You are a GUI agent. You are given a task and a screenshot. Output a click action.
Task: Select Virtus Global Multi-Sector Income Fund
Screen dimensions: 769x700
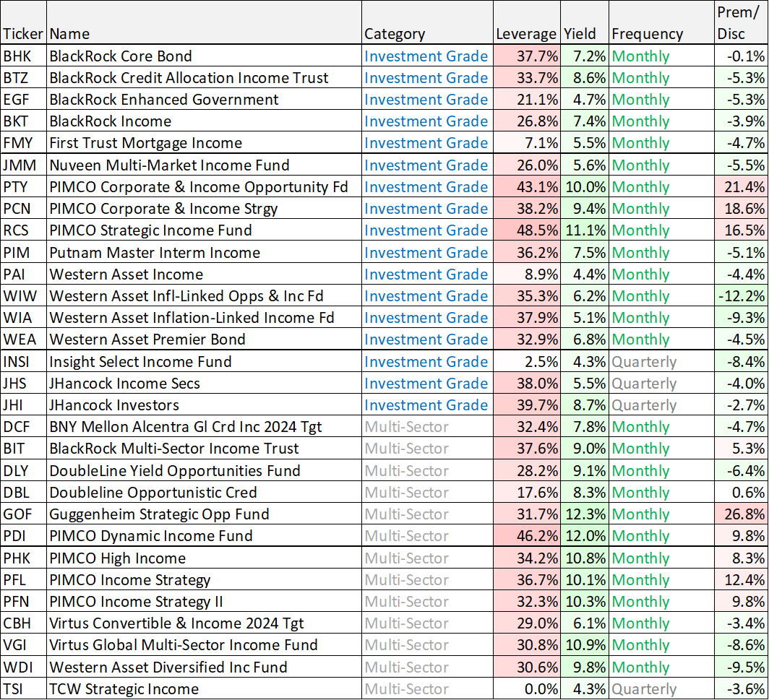(x=204, y=644)
